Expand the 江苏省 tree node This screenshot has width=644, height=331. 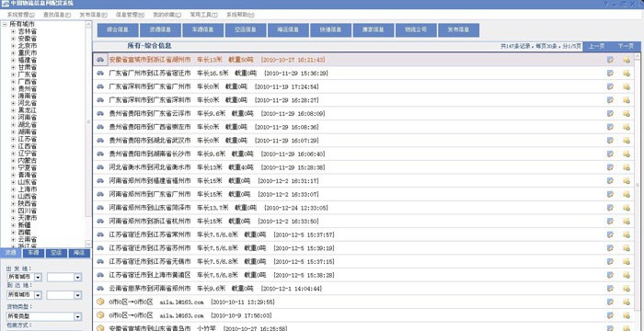point(14,139)
